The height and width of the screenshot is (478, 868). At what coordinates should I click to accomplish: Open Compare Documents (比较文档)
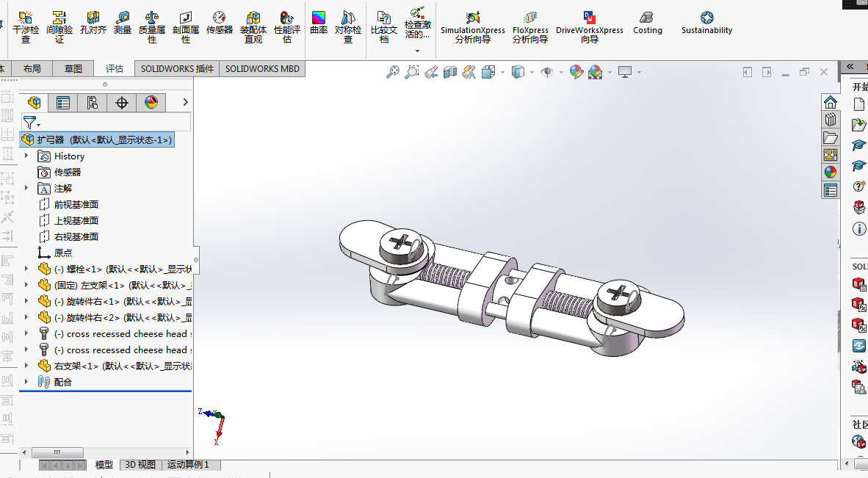(383, 26)
